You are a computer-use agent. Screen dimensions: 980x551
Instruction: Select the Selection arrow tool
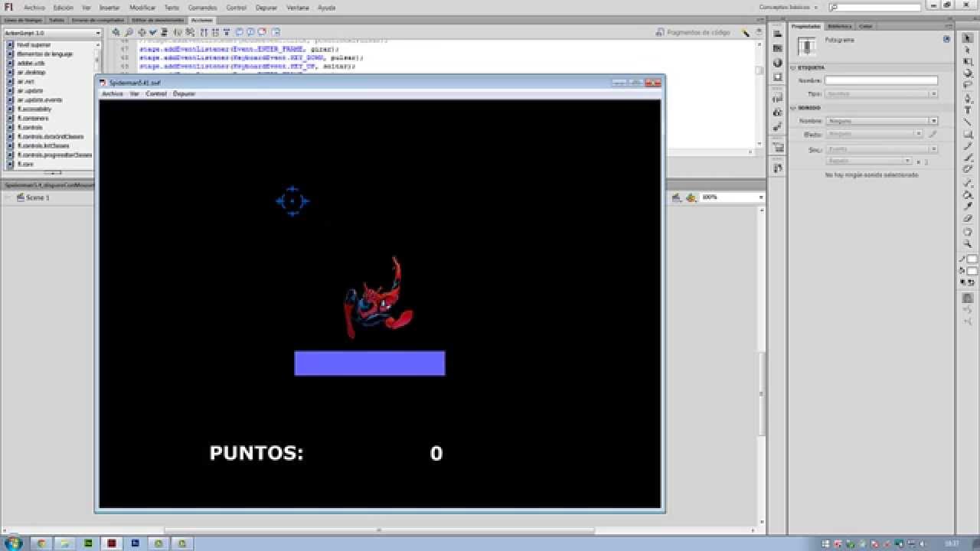coord(968,38)
